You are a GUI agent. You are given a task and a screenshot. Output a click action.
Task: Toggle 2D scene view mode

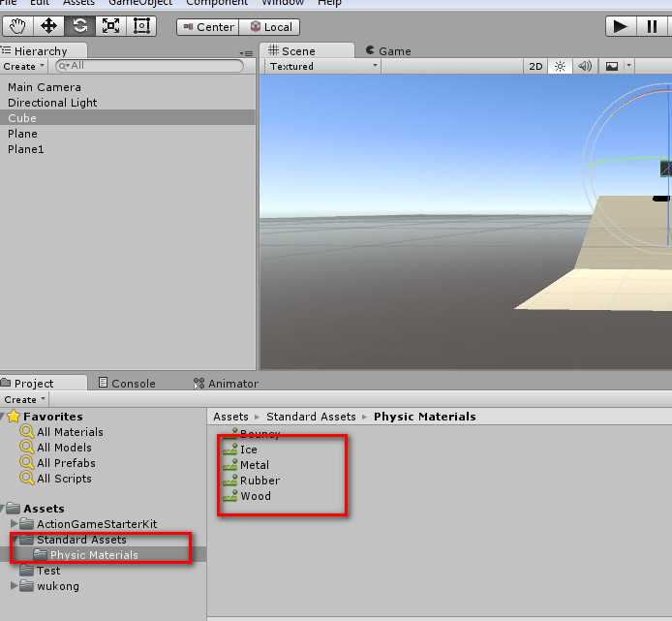pos(535,67)
